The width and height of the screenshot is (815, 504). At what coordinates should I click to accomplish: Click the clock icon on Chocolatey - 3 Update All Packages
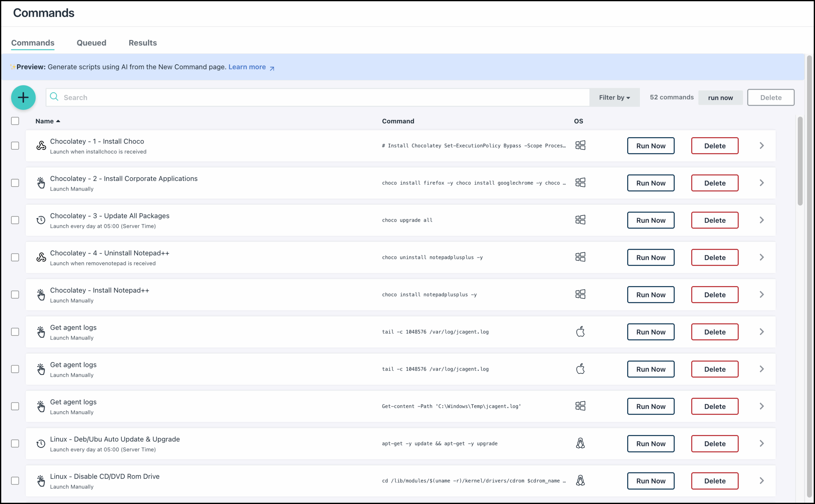click(x=41, y=220)
